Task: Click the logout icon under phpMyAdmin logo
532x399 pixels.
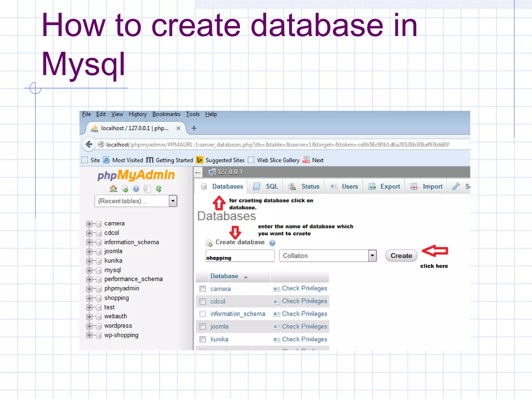Action: click(125, 189)
